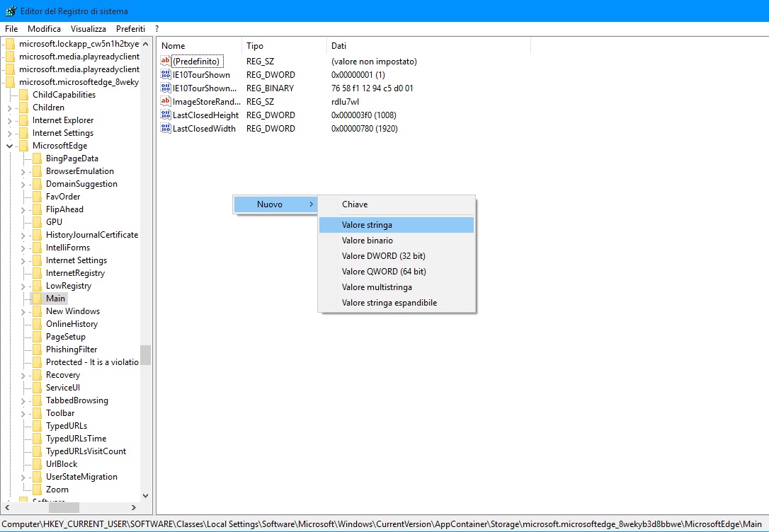Expand the LowRegistry key
This screenshot has height=532, width=769.
23,286
